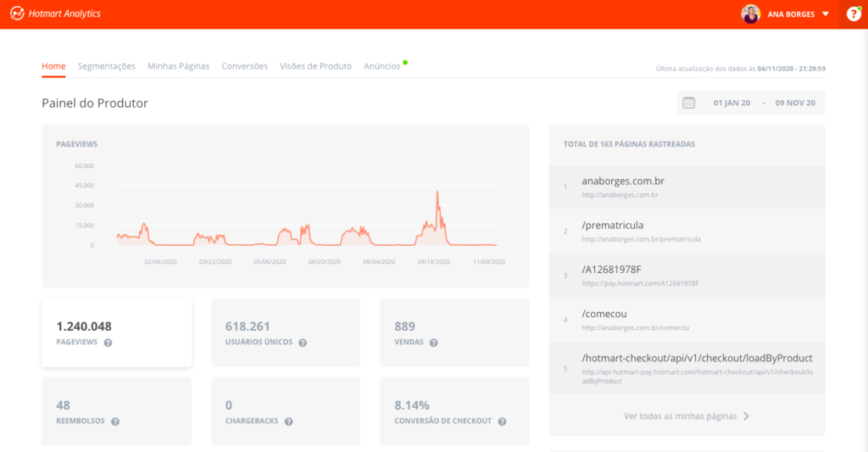Open the /prematricula page row
Viewport: 868px width, 452px height.
coord(687,231)
